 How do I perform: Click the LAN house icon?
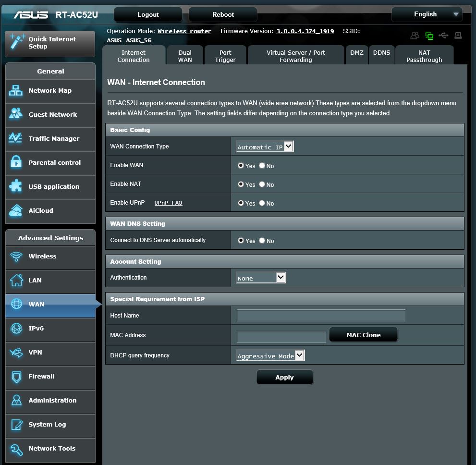click(16, 280)
